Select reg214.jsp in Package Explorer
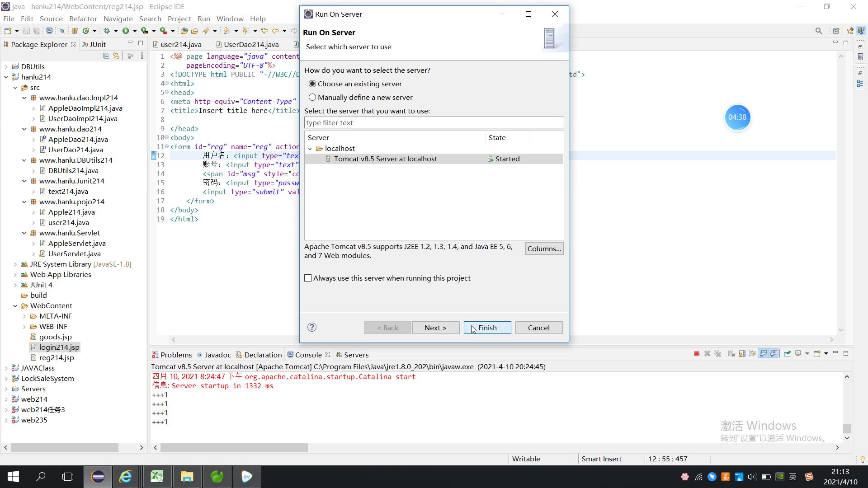The width and height of the screenshot is (868, 488). click(56, 357)
